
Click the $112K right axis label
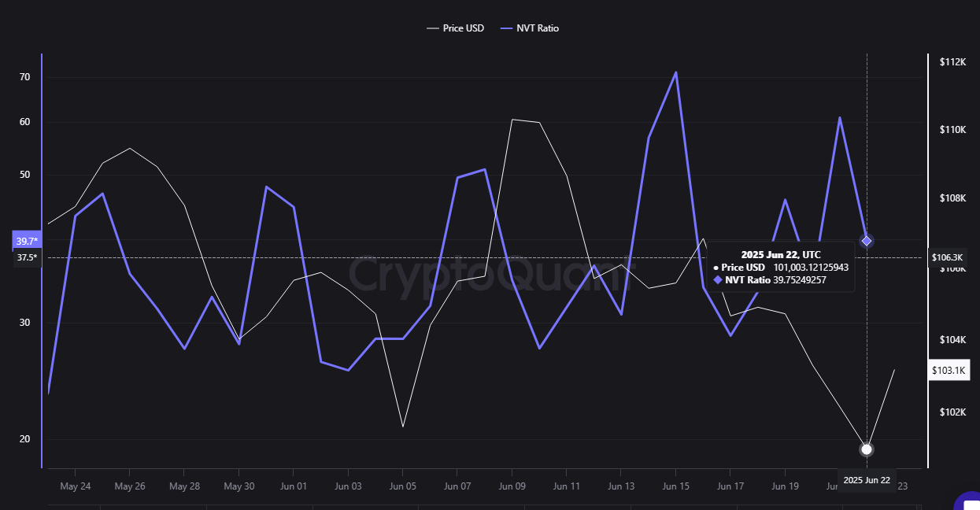click(952, 62)
